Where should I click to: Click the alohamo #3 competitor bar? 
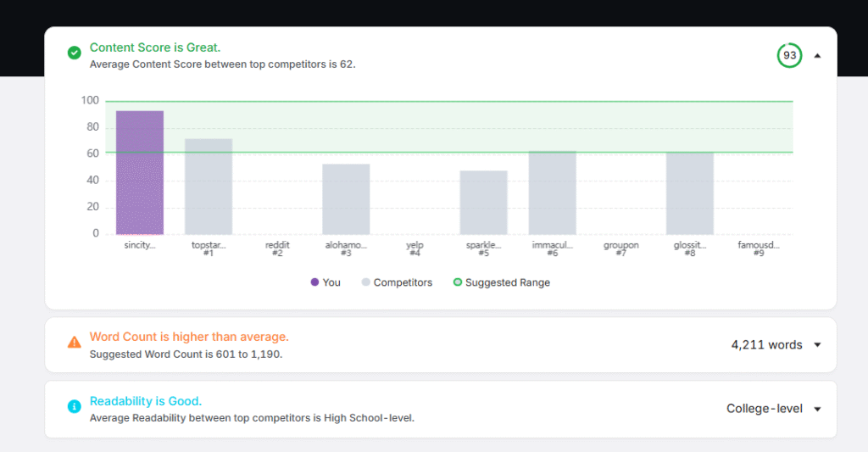(x=346, y=198)
